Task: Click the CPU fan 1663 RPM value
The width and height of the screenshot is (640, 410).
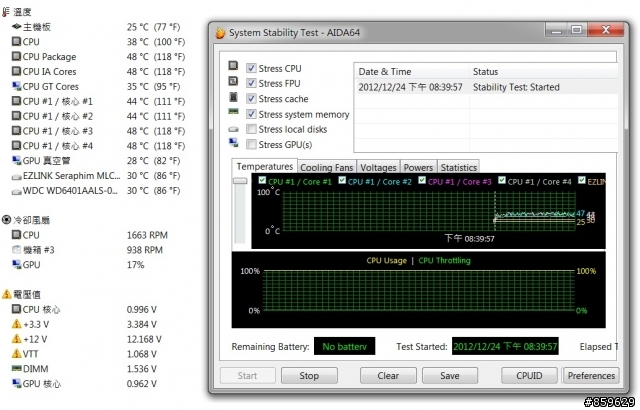Action: click(x=147, y=235)
